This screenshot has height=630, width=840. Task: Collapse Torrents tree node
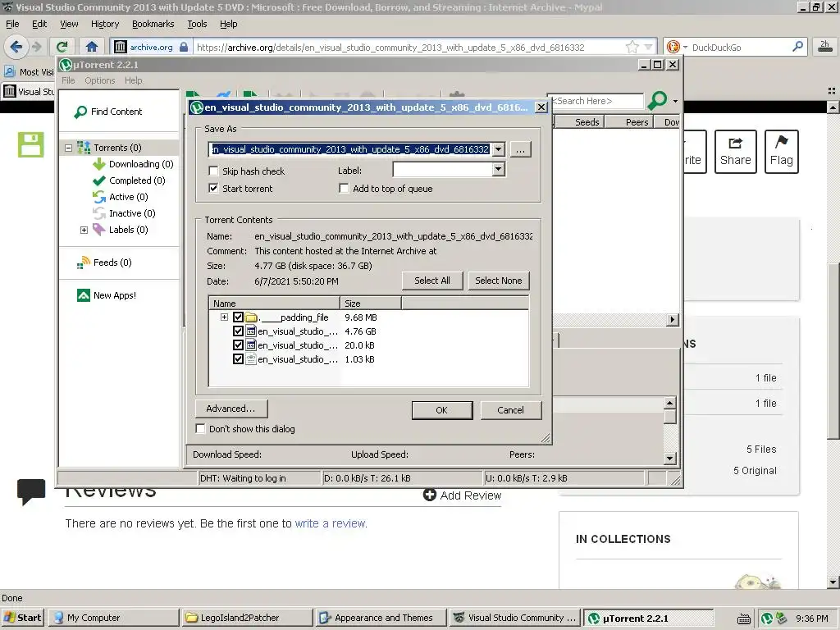[x=69, y=148]
